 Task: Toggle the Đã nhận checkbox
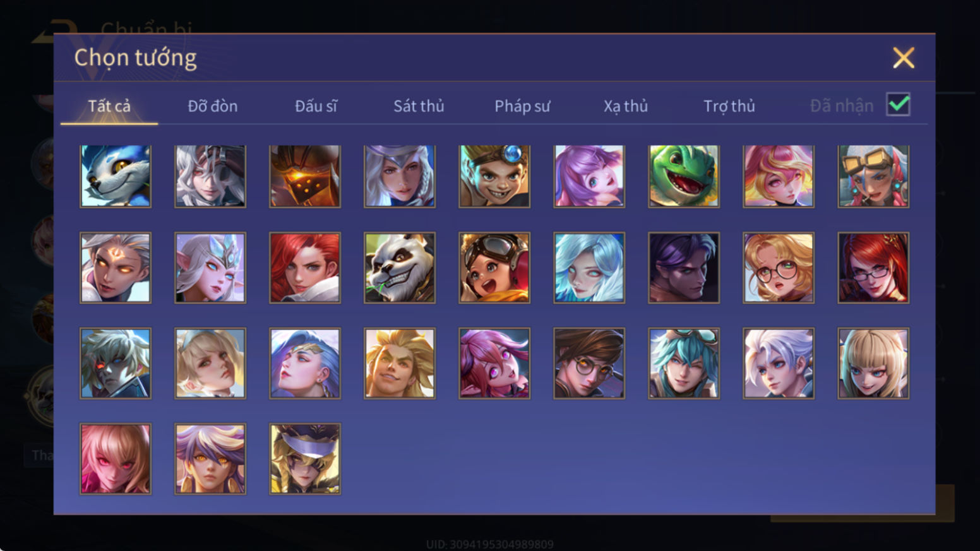[898, 105]
